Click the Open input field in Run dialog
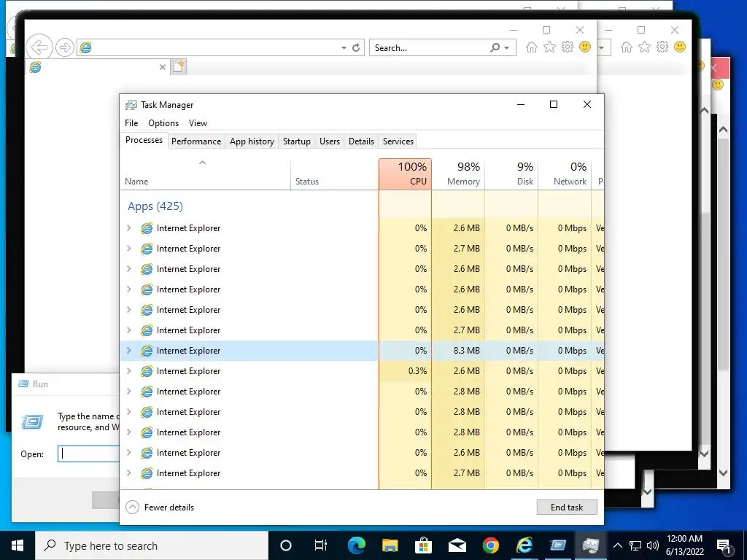The height and width of the screenshot is (560, 747). tap(88, 454)
